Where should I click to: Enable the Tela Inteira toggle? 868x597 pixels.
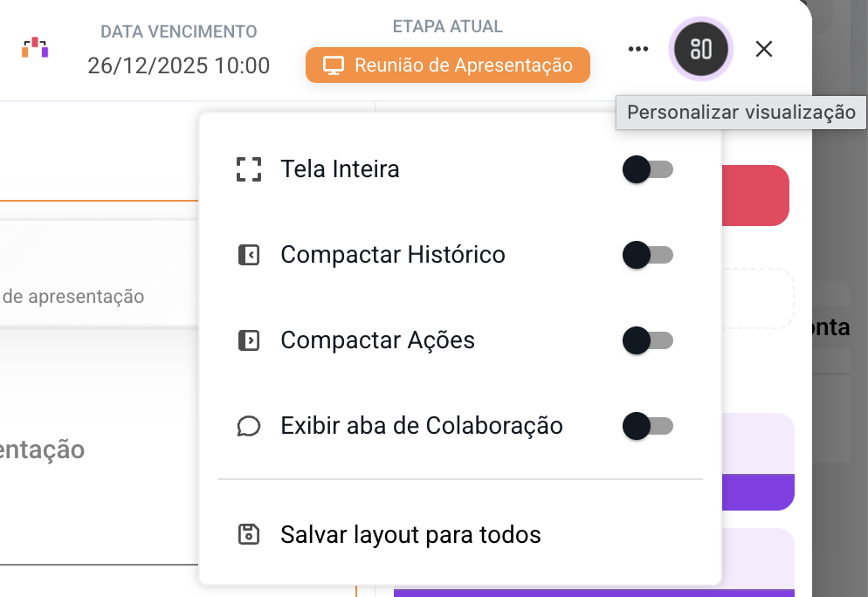pyautogui.click(x=647, y=169)
